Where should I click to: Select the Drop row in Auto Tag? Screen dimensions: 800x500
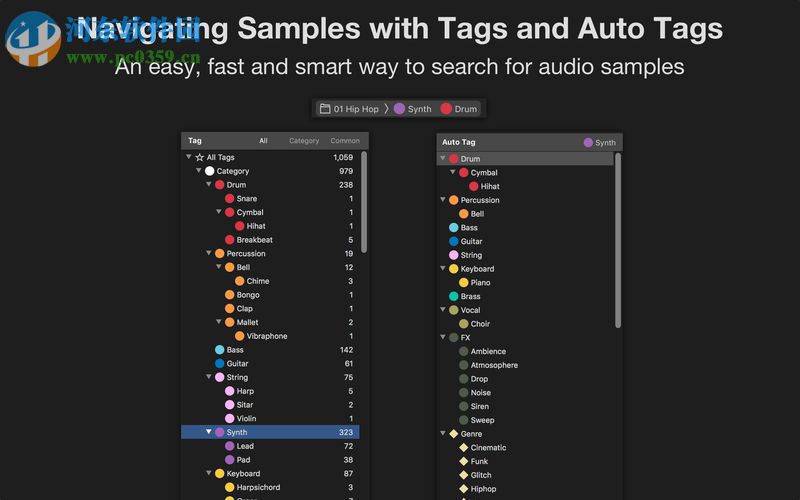526,379
